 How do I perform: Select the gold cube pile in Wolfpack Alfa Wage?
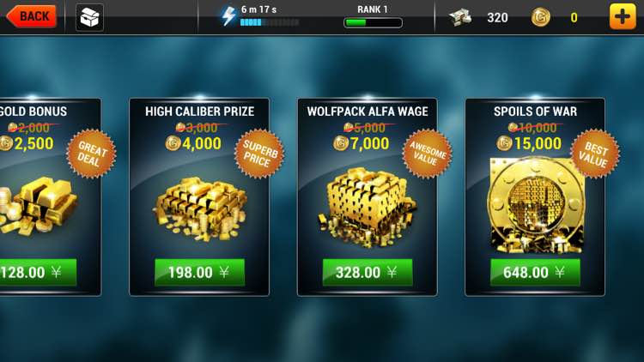(367, 208)
